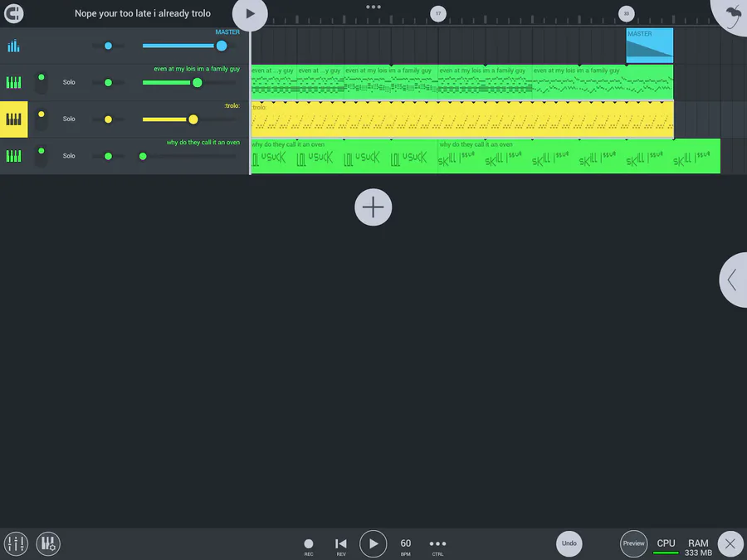Solo the 'even at my lois im a family guy' track
This screenshot has height=560, width=747.
tap(69, 82)
